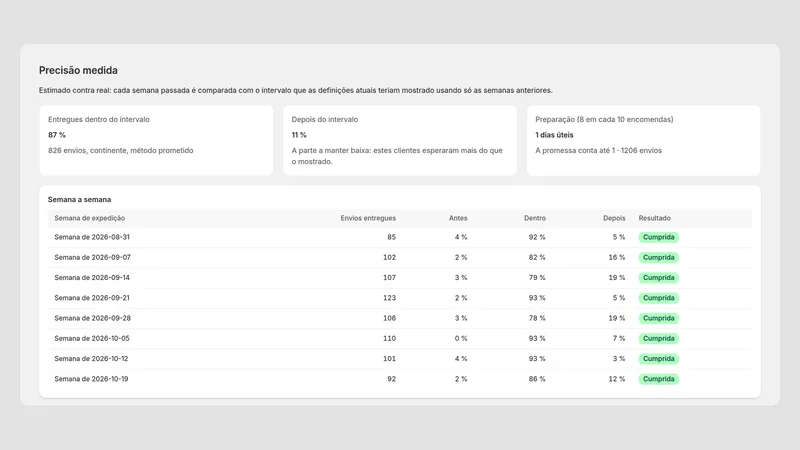Click the "Depois do intervalo" card label
Image resolution: width=800 pixels, height=450 pixels.
[324, 119]
